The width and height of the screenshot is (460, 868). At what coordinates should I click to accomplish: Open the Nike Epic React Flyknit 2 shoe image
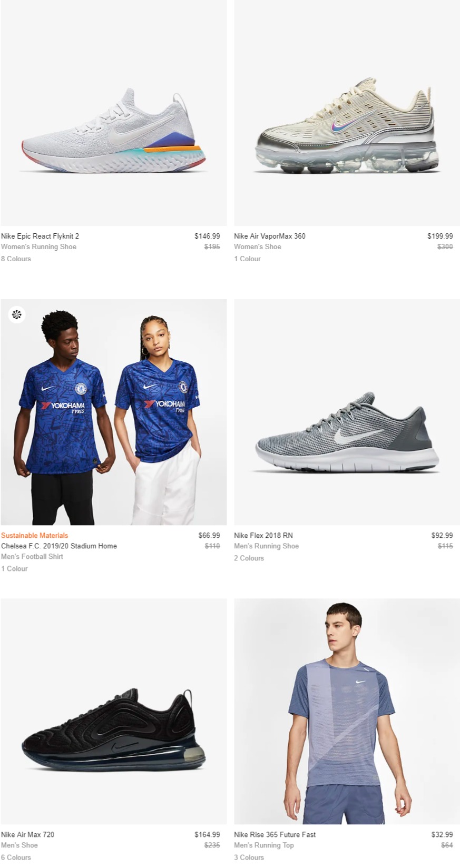pos(114,113)
